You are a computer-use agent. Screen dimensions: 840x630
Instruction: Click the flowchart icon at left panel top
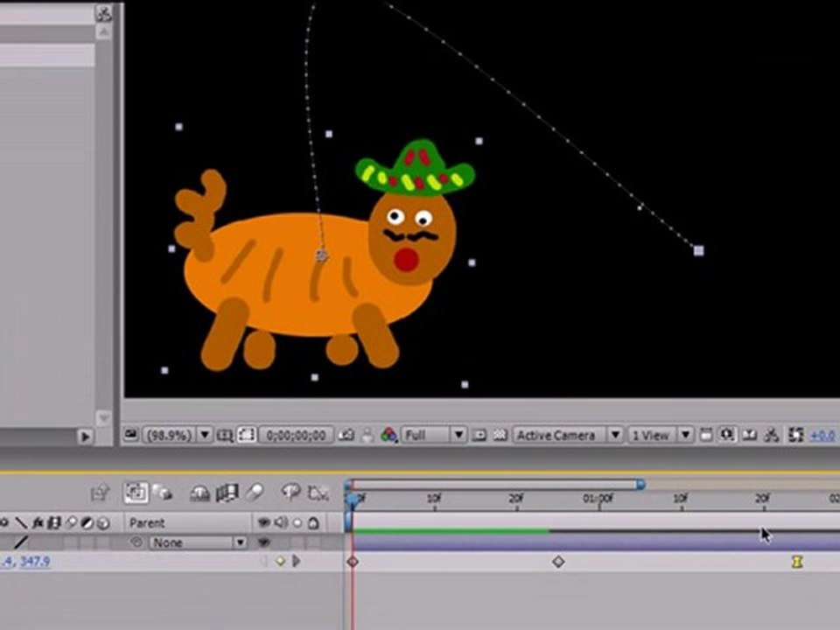[x=103, y=12]
